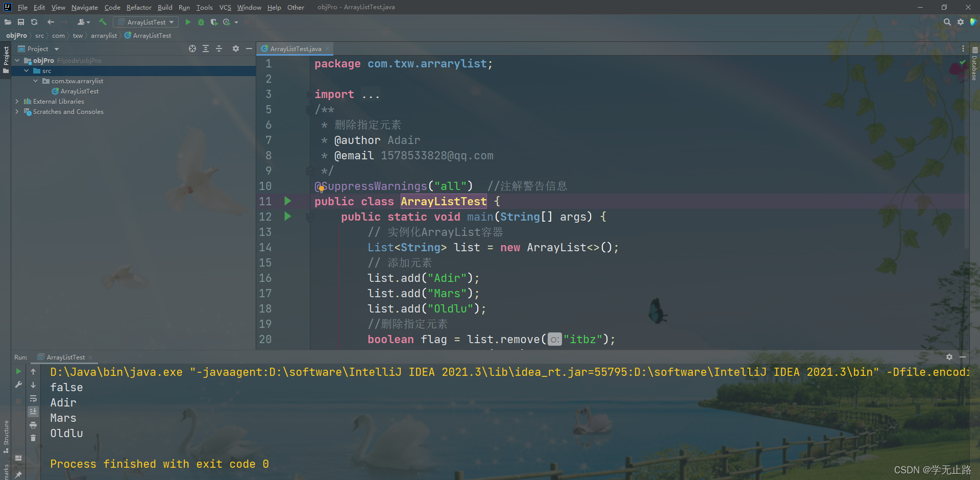Open Run panel settings gear
The height and width of the screenshot is (480, 980).
tap(949, 357)
